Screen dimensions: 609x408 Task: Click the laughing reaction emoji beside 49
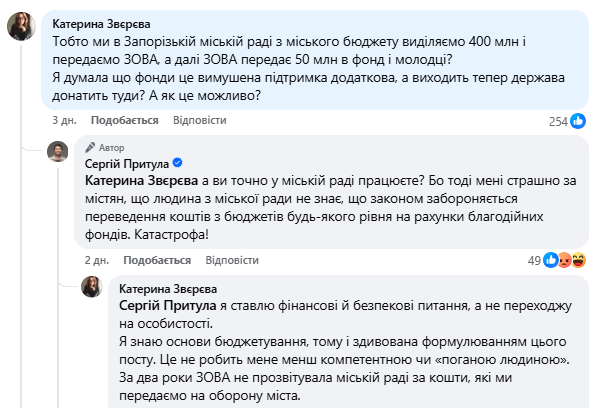[x=579, y=260]
